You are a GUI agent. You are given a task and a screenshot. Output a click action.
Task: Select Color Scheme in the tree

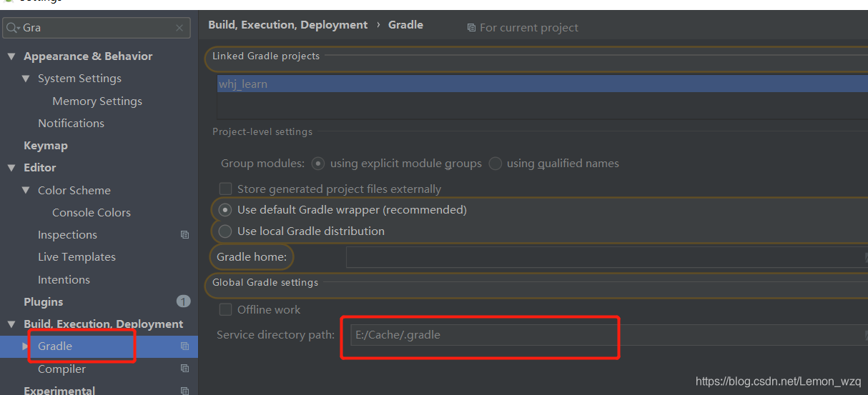[74, 190]
